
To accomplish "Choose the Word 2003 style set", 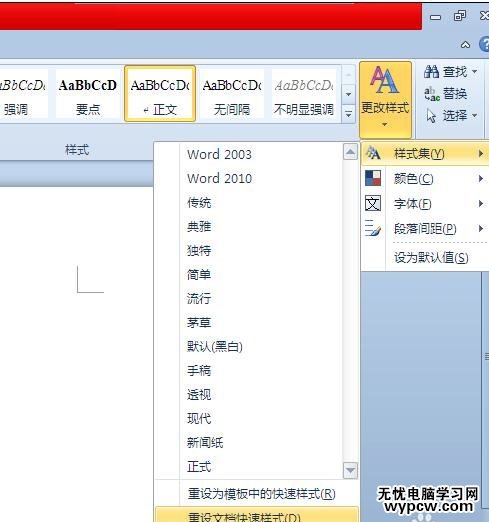I will click(219, 154).
